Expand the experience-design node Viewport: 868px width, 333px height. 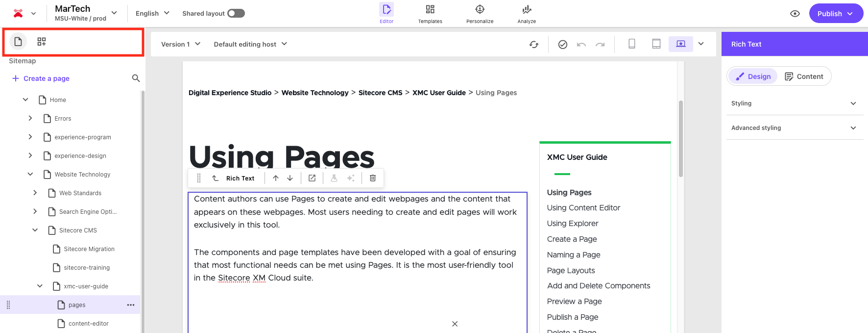click(x=30, y=155)
